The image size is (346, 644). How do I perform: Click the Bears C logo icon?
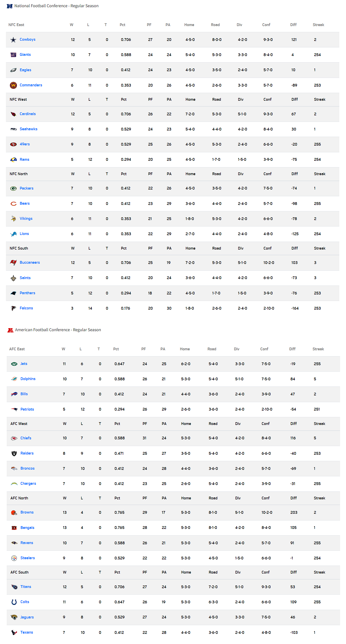[x=13, y=204]
